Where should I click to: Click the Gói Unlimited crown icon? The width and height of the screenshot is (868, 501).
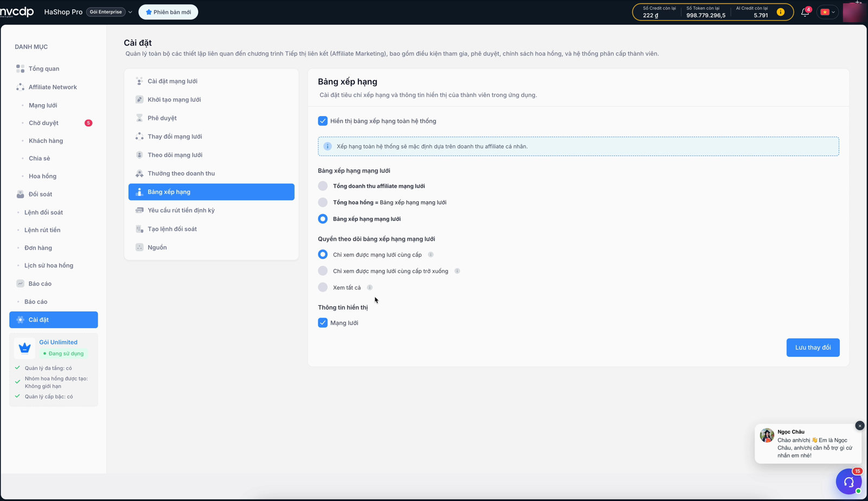click(x=24, y=348)
